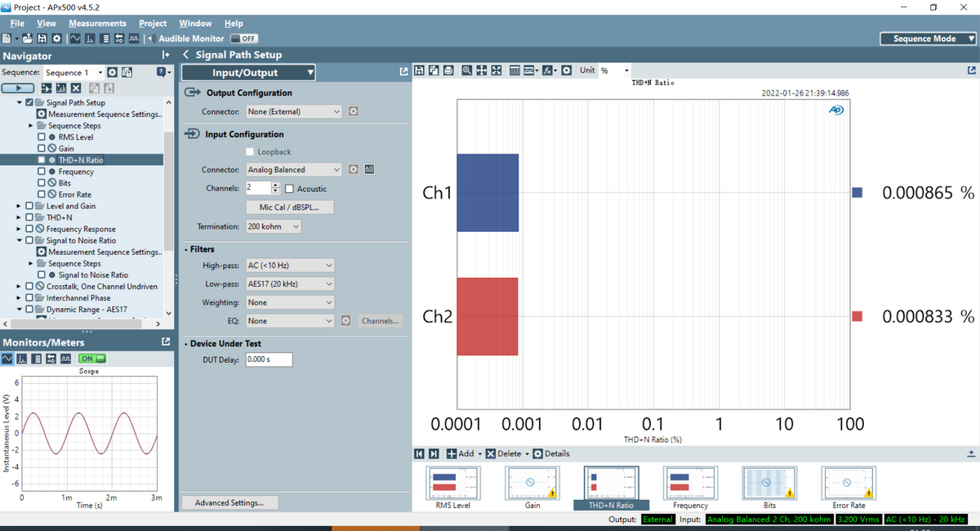980x531 pixels.
Task: Open the Meters monitor from main toolbar
Action: pyautogui.click(x=105, y=38)
